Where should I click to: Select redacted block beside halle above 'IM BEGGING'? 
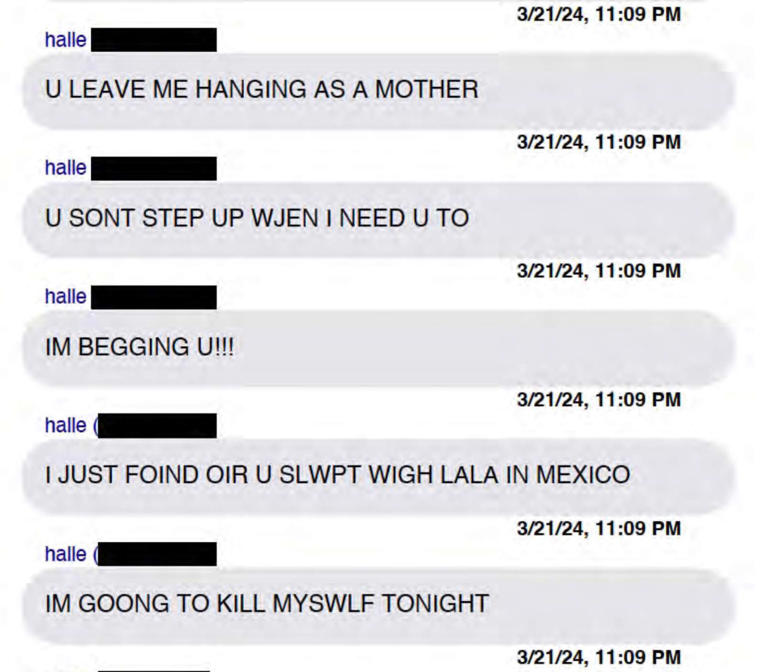[x=154, y=297]
